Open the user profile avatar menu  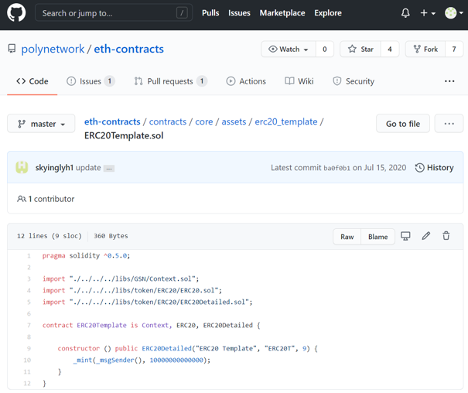pos(454,13)
